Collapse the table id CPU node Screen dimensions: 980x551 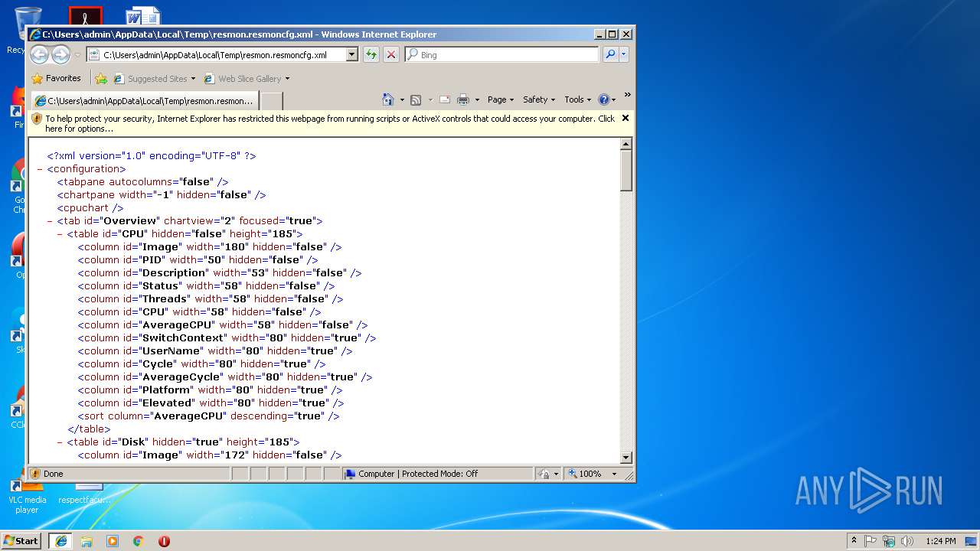pyautogui.click(x=60, y=234)
